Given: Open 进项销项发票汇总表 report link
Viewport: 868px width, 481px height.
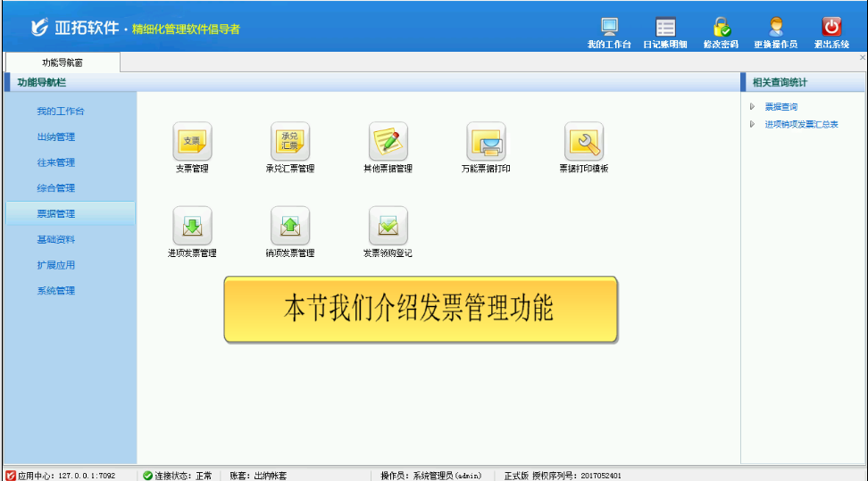Looking at the screenshot, I should 801,124.
